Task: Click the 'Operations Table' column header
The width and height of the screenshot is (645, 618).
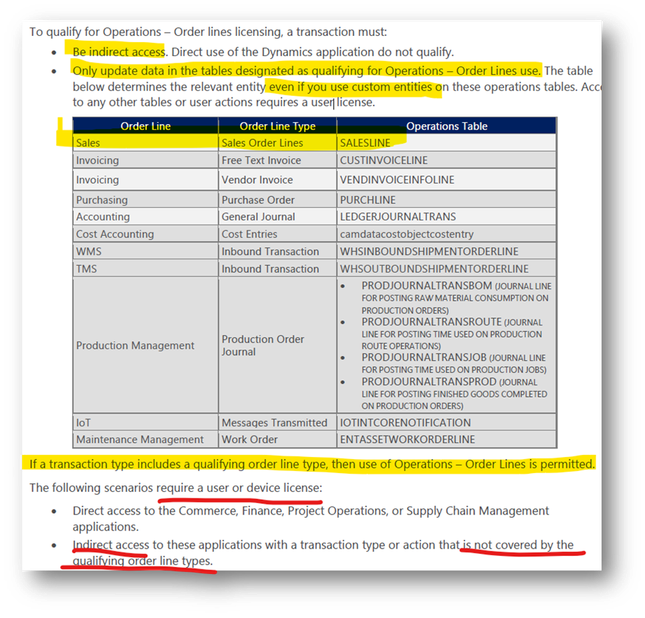Action: [447, 126]
